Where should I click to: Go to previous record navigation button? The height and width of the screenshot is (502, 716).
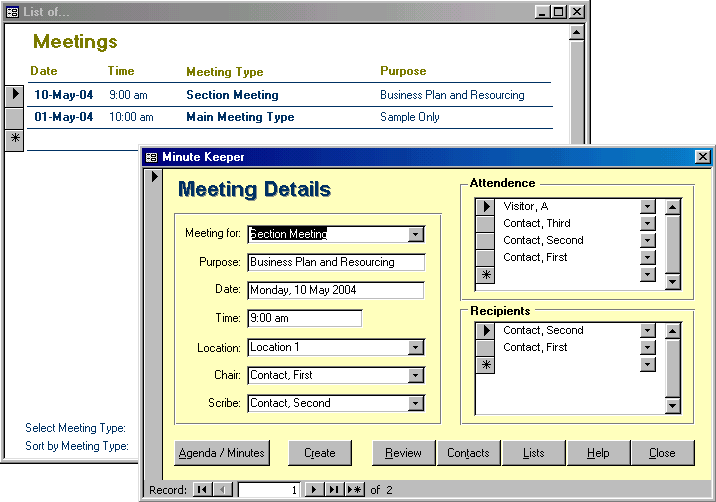pos(223,490)
